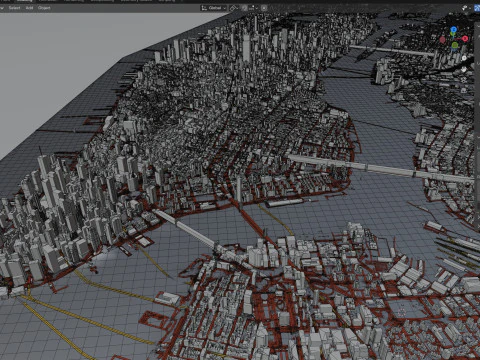This screenshot has height=360, width=480.
Task: Click the blue Z axis gizmo handle
Action: [454, 29]
